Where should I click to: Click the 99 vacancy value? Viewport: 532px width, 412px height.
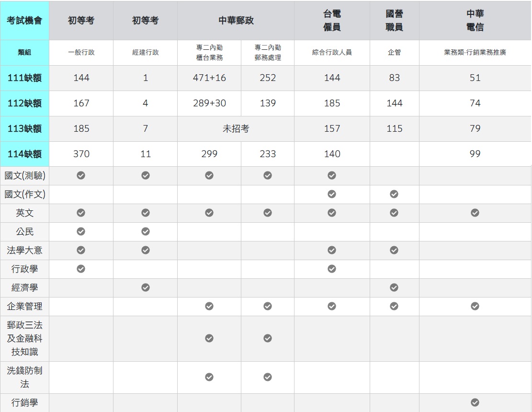pos(475,154)
